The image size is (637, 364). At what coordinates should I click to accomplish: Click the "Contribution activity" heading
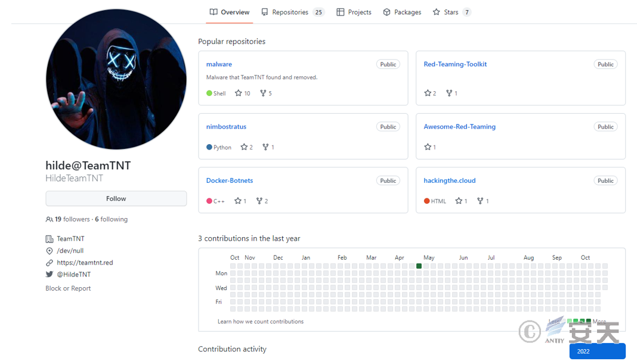pyautogui.click(x=232, y=349)
